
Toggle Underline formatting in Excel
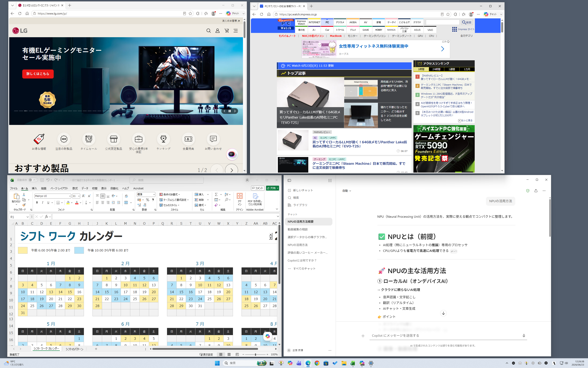coord(48,202)
